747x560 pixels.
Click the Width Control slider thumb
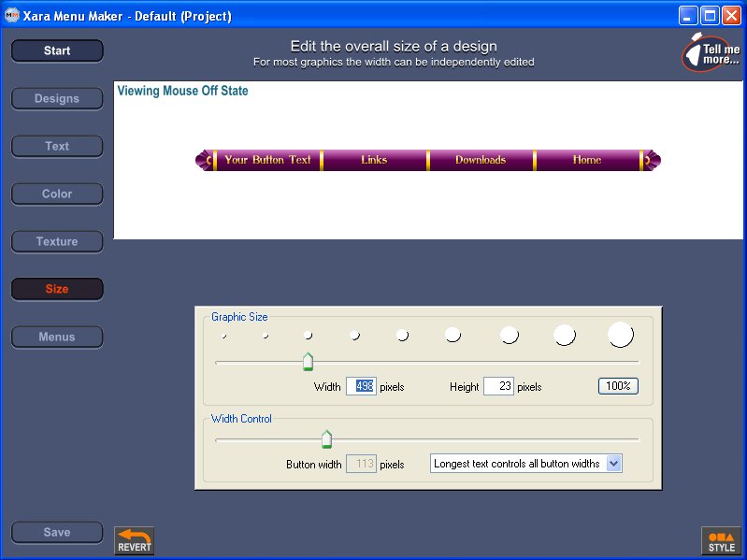326,439
